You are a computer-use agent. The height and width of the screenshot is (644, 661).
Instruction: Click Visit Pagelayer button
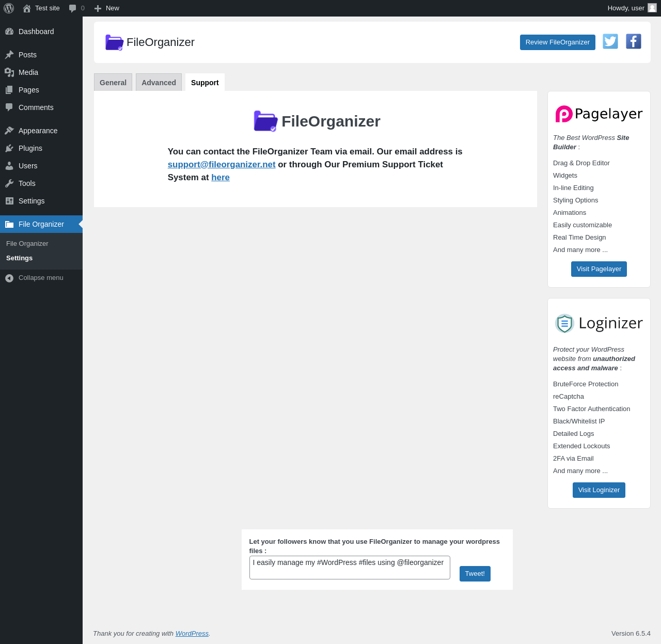(x=599, y=269)
